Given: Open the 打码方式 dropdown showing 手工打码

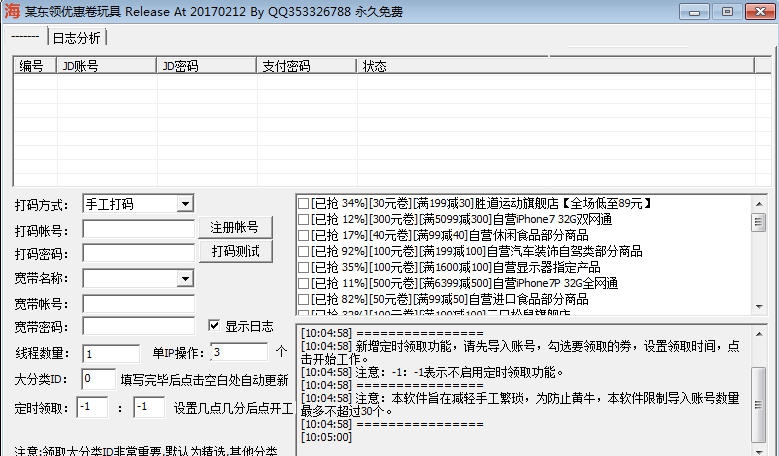Looking at the screenshot, I should 138,204.
